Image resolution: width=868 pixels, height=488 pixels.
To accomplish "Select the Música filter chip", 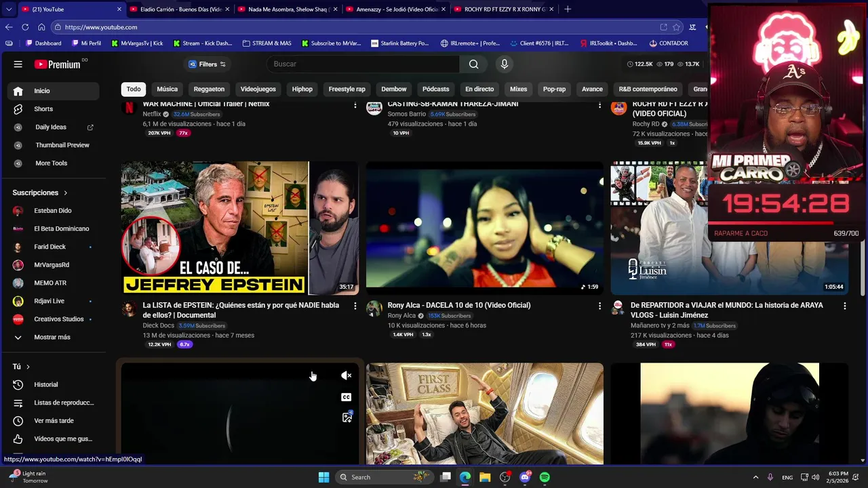I will pyautogui.click(x=167, y=89).
